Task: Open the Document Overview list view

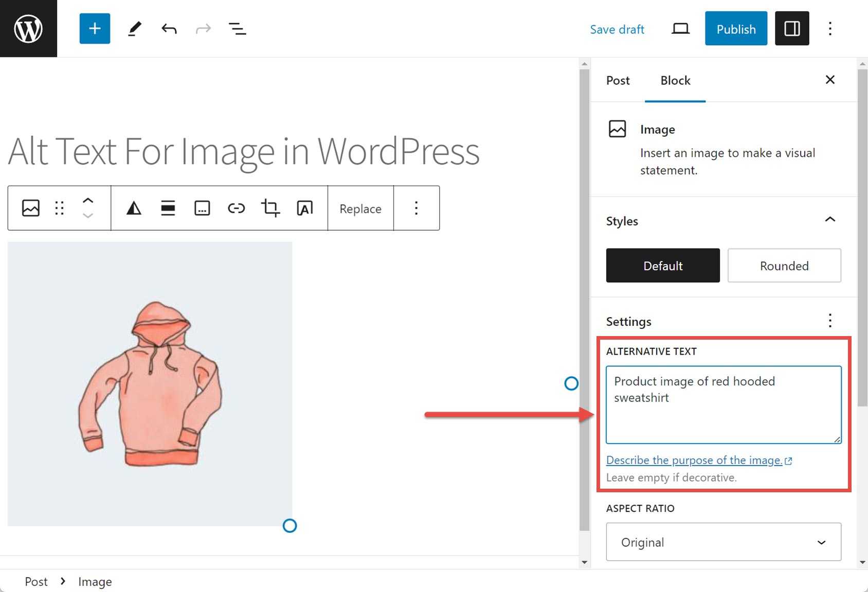Action: pyautogui.click(x=237, y=29)
